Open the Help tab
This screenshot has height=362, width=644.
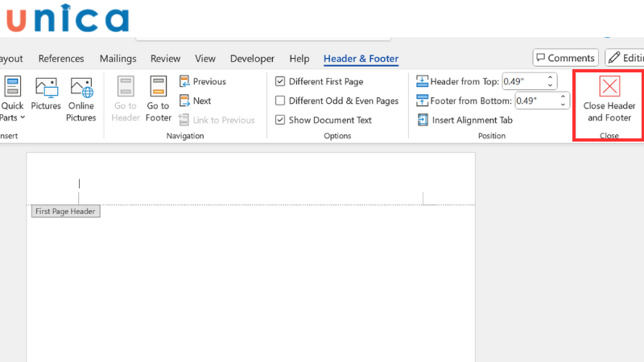coord(299,59)
